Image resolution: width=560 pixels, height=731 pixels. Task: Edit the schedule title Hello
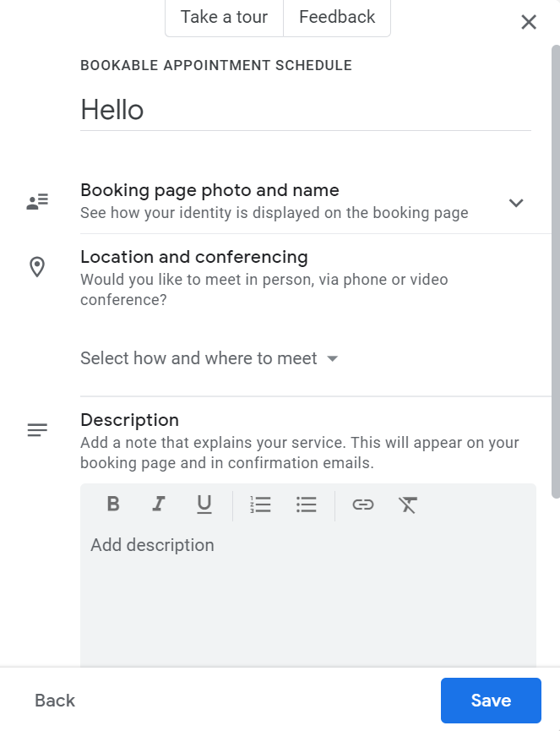pos(304,110)
